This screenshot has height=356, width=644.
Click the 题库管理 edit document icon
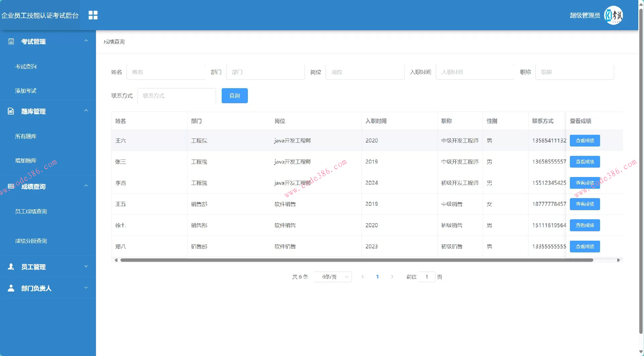pyautogui.click(x=11, y=111)
